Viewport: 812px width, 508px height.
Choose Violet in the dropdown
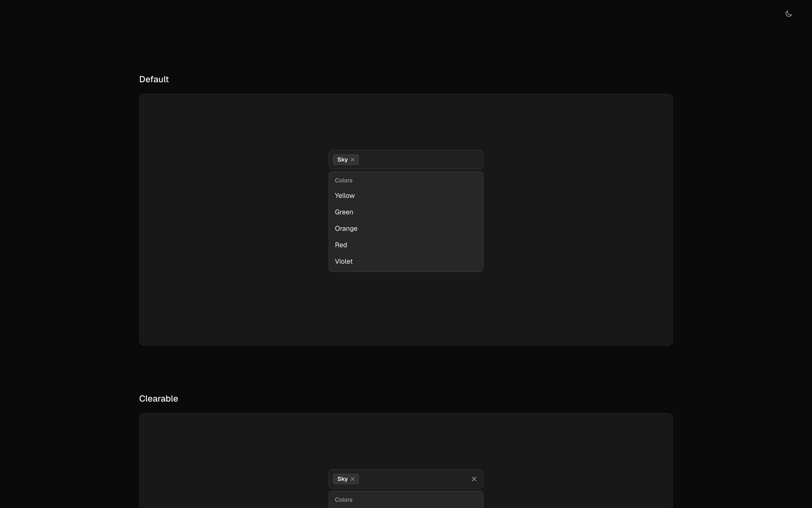[406, 261]
